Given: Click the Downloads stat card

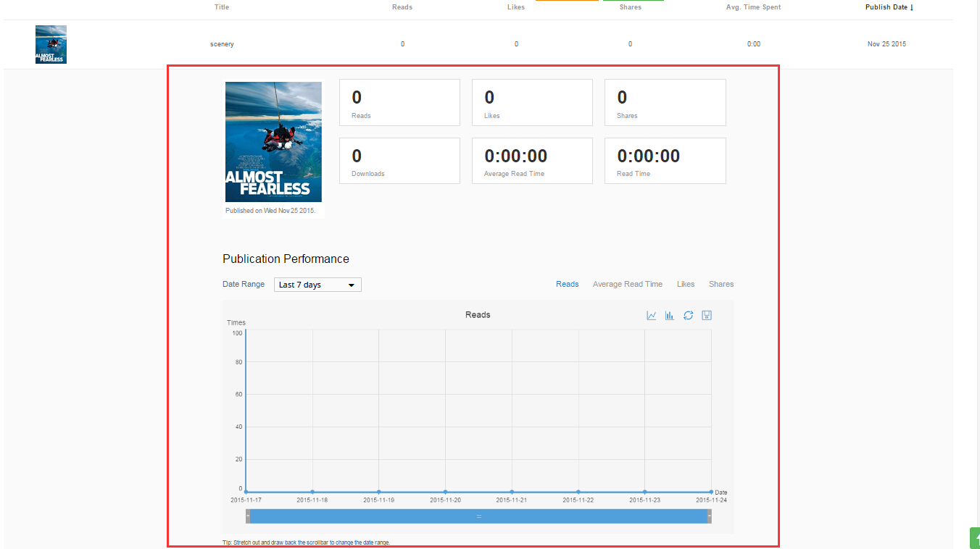Looking at the screenshot, I should [x=399, y=161].
